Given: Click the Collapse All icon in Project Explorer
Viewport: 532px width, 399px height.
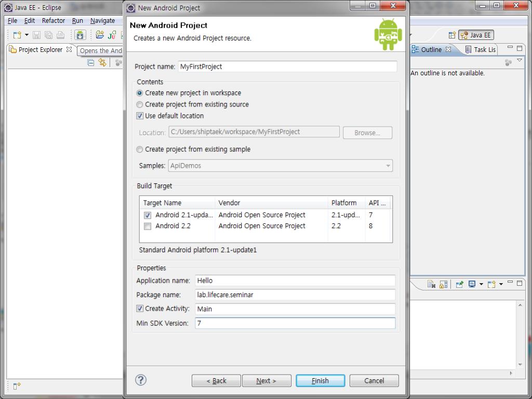Looking at the screenshot, I should [x=90, y=62].
